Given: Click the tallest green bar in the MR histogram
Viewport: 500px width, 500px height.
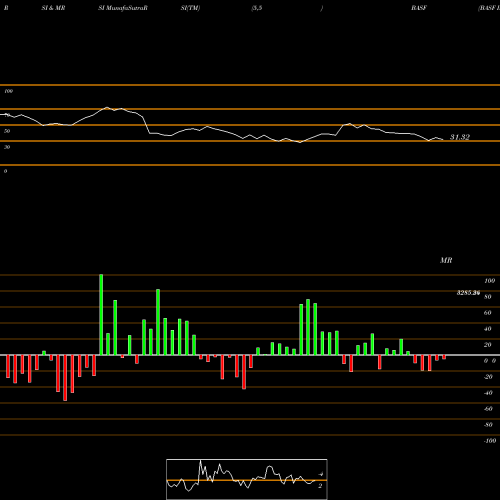Looking at the screenshot, I should (x=101, y=315).
